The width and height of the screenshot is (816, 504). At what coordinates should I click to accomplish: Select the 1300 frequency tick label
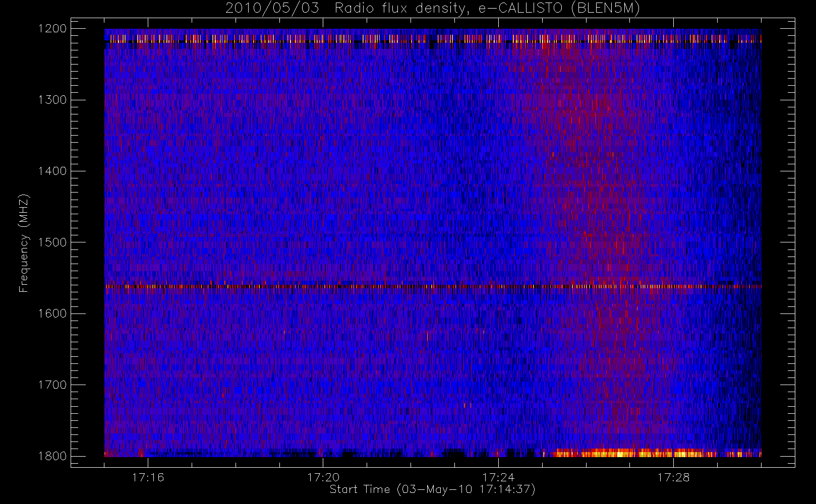(x=52, y=100)
